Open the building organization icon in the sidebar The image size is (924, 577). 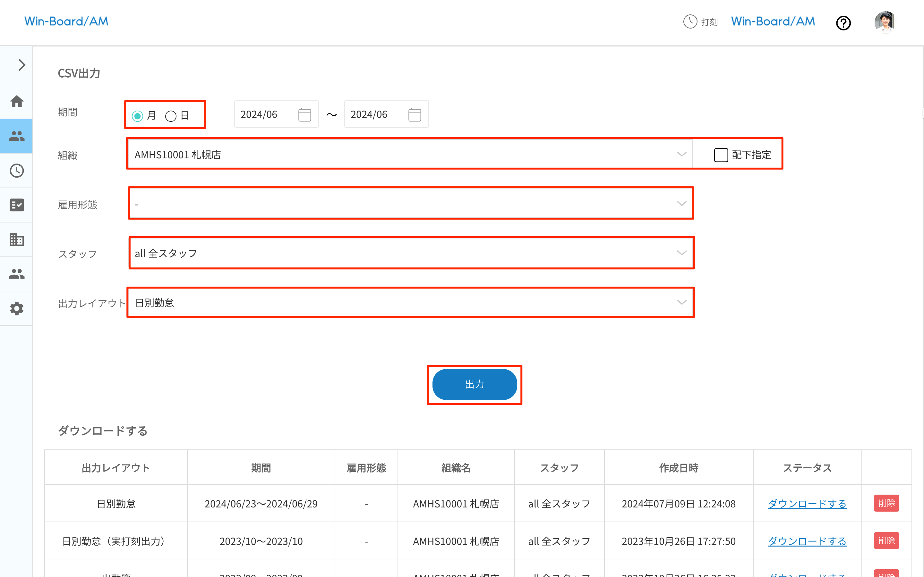17,240
